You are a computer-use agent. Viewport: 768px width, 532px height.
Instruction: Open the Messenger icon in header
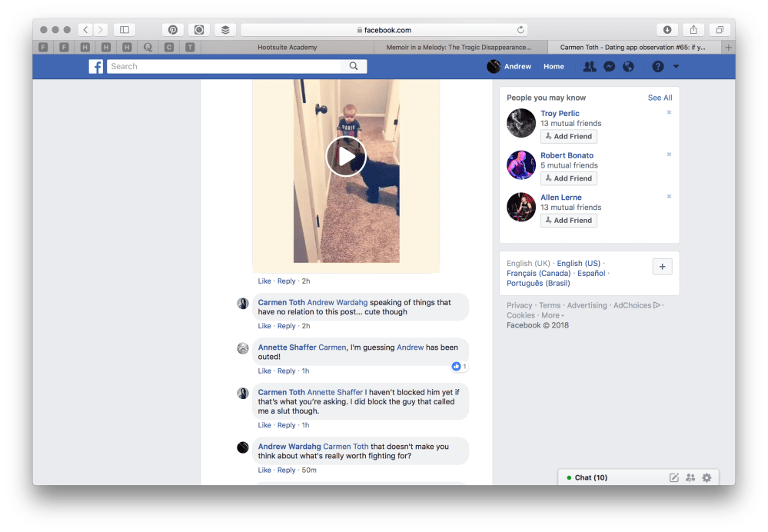pos(609,67)
